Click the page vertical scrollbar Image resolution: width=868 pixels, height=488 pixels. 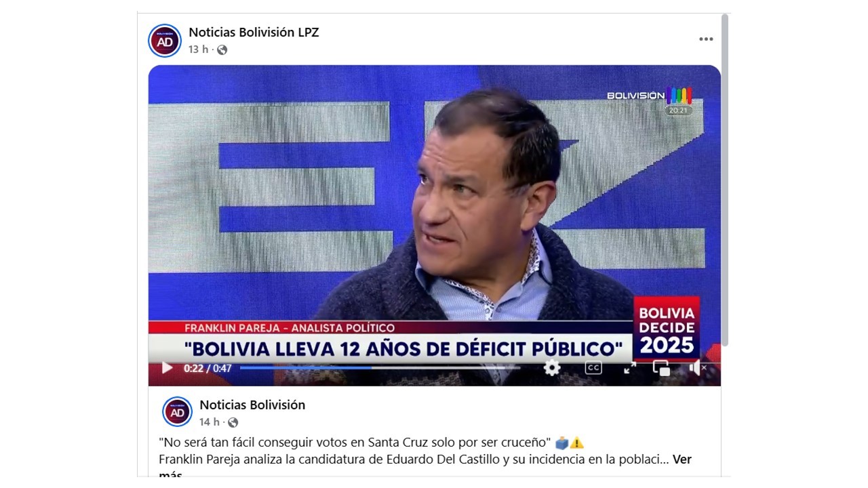[x=725, y=180]
